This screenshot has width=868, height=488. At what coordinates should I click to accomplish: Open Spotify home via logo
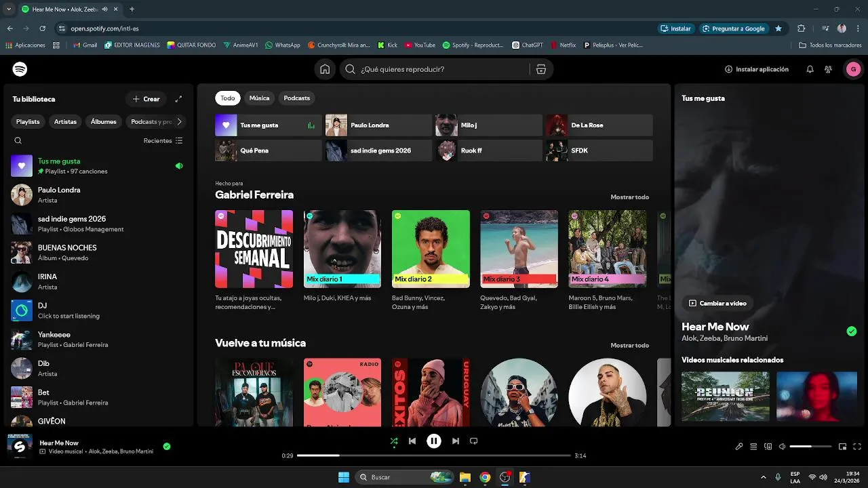click(20, 69)
